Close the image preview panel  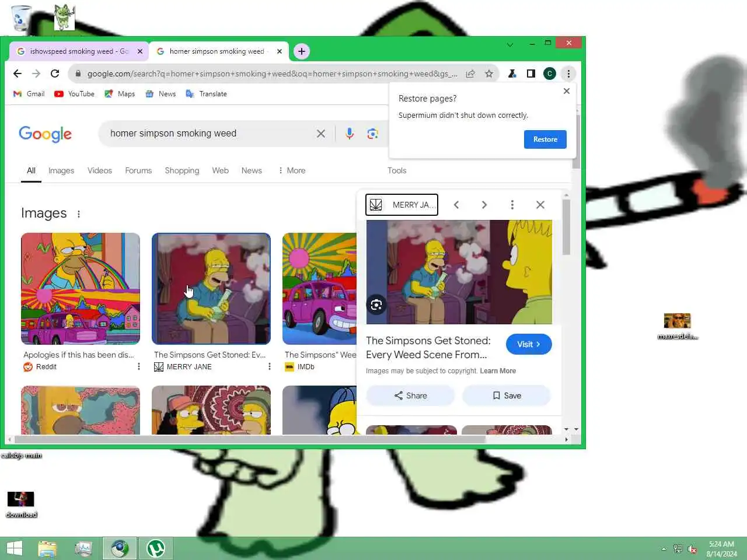pos(540,205)
